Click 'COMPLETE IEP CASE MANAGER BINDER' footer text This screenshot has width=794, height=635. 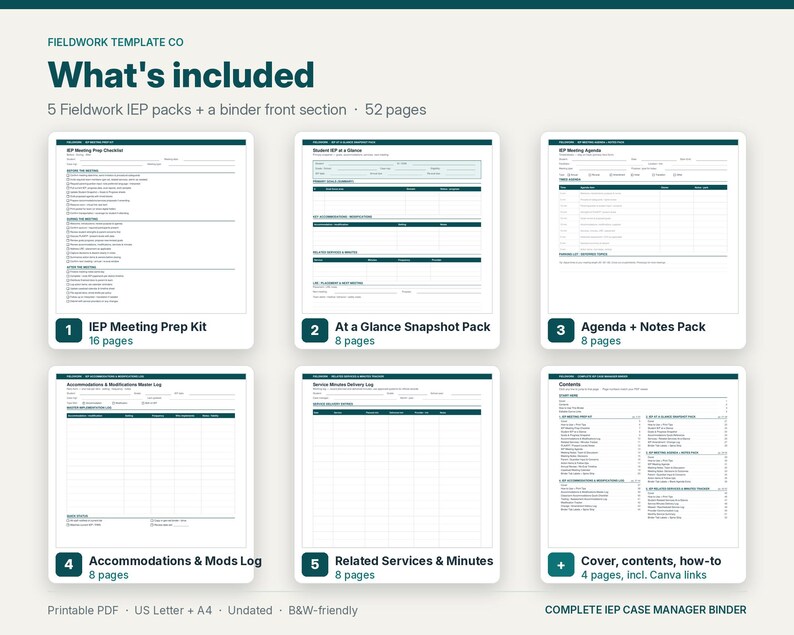coord(646,610)
